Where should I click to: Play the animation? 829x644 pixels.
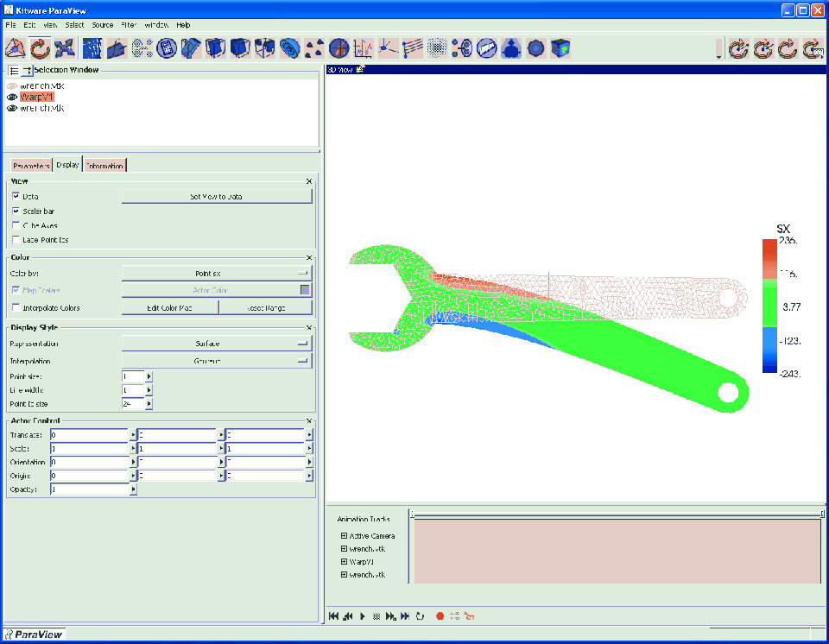[x=363, y=616]
